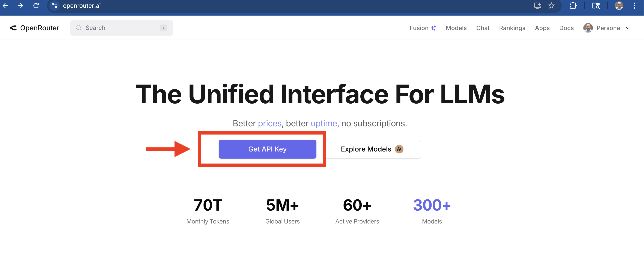Open the browser extensions puzzle icon
644x254 pixels.
click(x=573, y=6)
